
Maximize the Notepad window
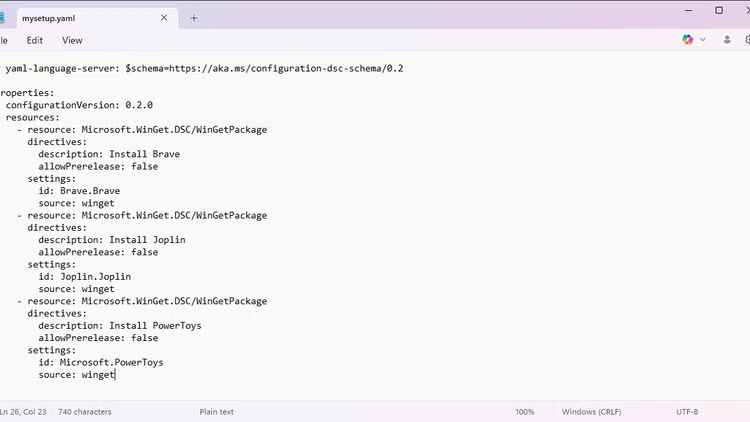(x=719, y=10)
